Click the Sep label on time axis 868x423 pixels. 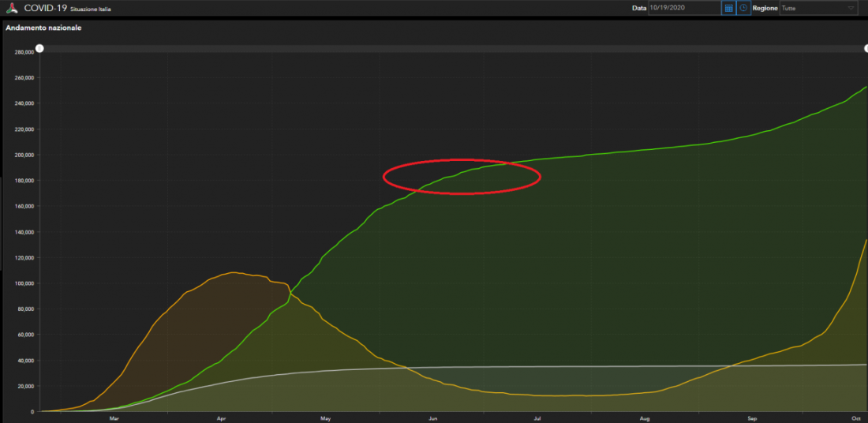752,417
